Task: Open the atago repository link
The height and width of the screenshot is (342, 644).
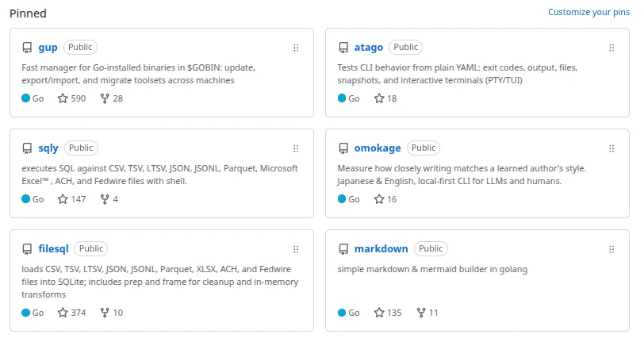Action: pyautogui.click(x=369, y=48)
